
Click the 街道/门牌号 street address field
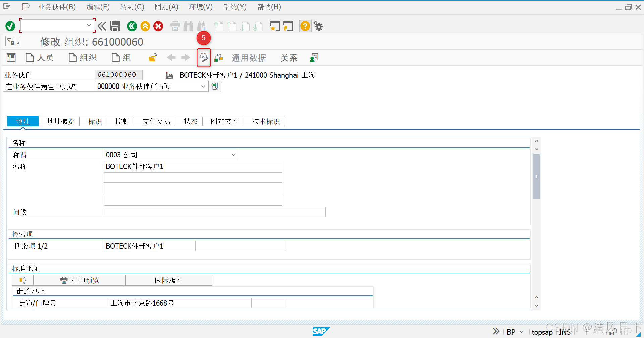(179, 303)
